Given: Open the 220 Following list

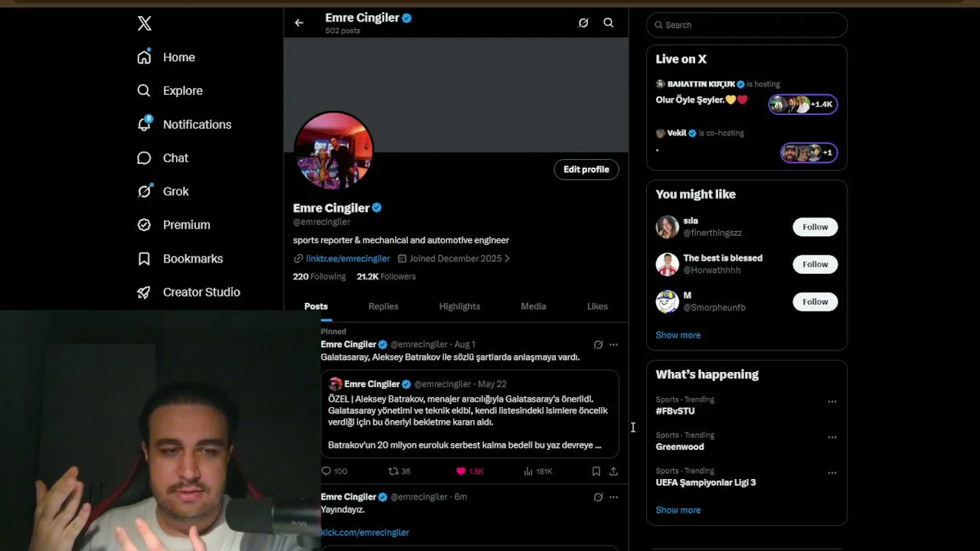Looking at the screenshot, I should click(319, 276).
